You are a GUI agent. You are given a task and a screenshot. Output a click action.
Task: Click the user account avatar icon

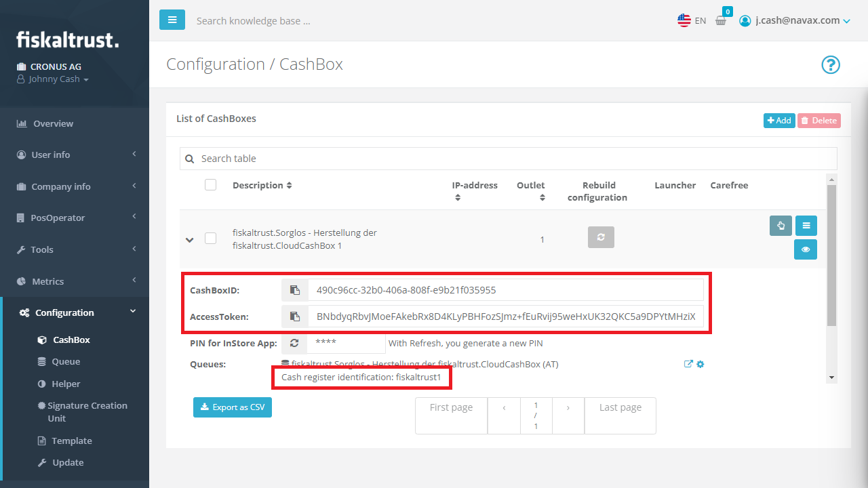tap(745, 20)
